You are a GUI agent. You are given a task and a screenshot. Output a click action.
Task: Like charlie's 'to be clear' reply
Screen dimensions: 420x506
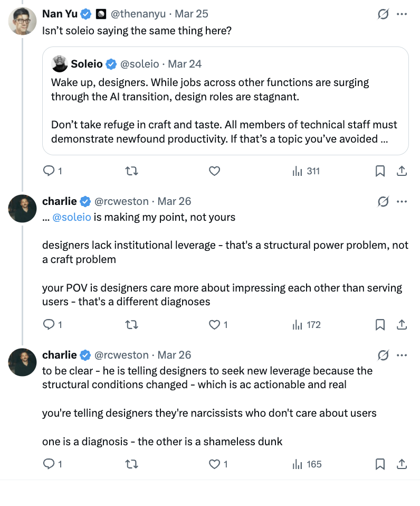point(214,464)
